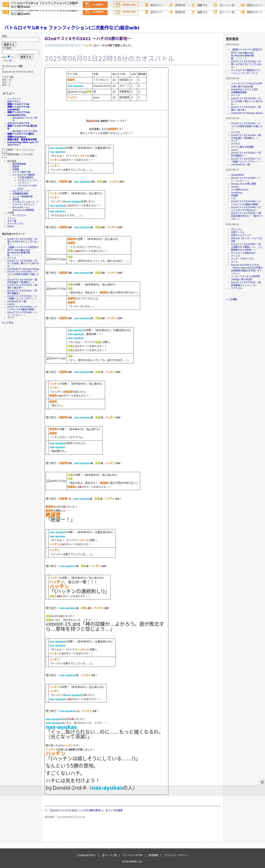Open oratrio in the recently created pages
The height and width of the screenshot is (868, 265).
tap(11, 304)
